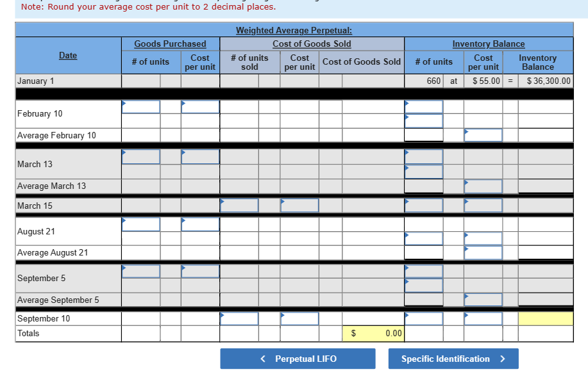Click August 21 purchased cost per unit field
Image resolution: width=588 pixels, height=374 pixels.
click(200, 224)
